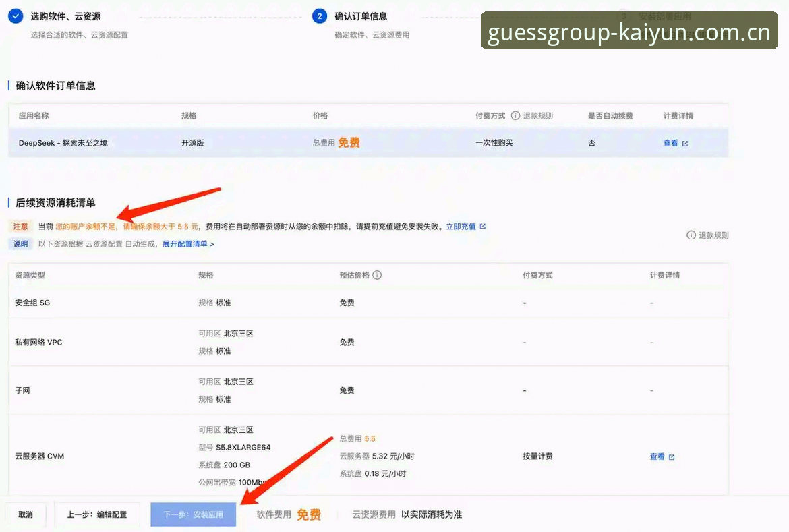Click 退款规则 link above the resource table
This screenshot has height=532, width=789.
point(713,235)
